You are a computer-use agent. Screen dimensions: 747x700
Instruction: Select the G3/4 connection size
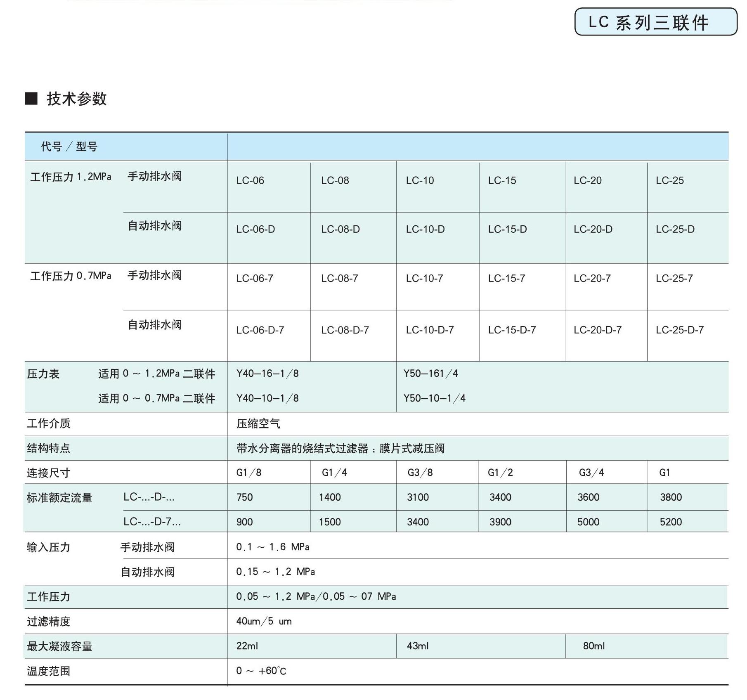591,473
